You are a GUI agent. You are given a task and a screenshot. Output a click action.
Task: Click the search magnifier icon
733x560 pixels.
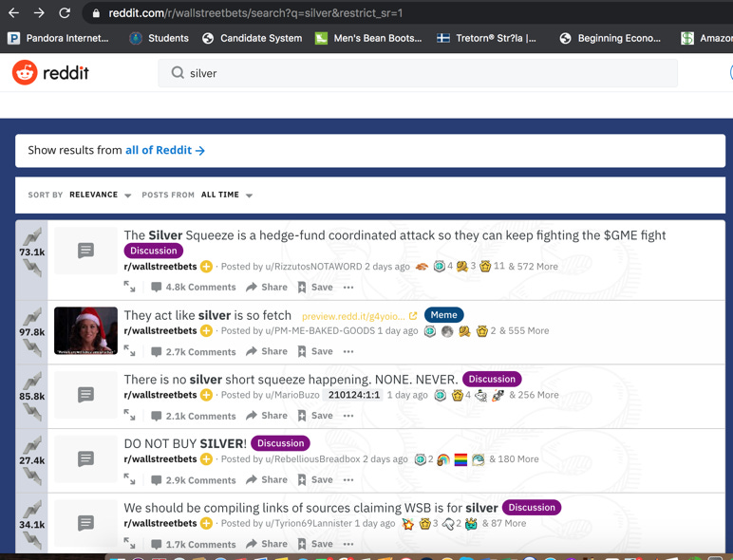tap(178, 73)
